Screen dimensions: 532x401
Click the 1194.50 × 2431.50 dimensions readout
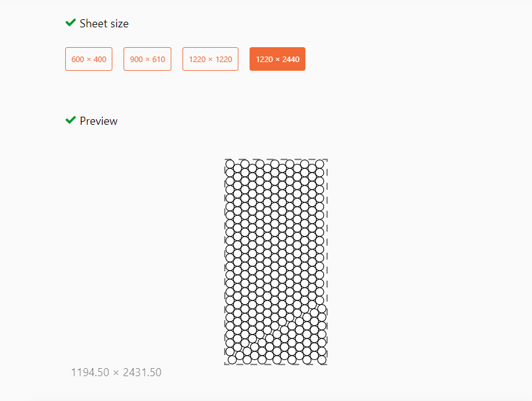coord(116,372)
